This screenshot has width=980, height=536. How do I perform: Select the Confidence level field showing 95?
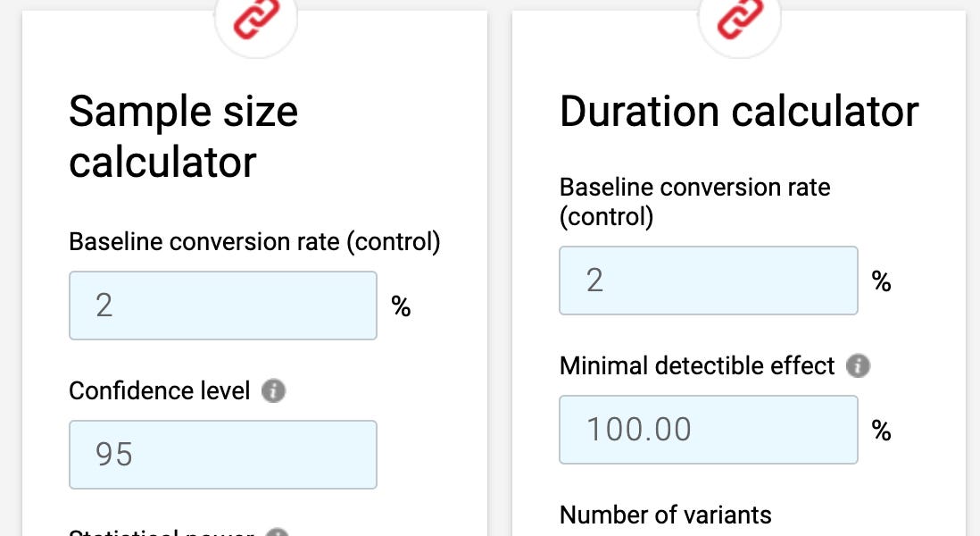pyautogui.click(x=222, y=455)
